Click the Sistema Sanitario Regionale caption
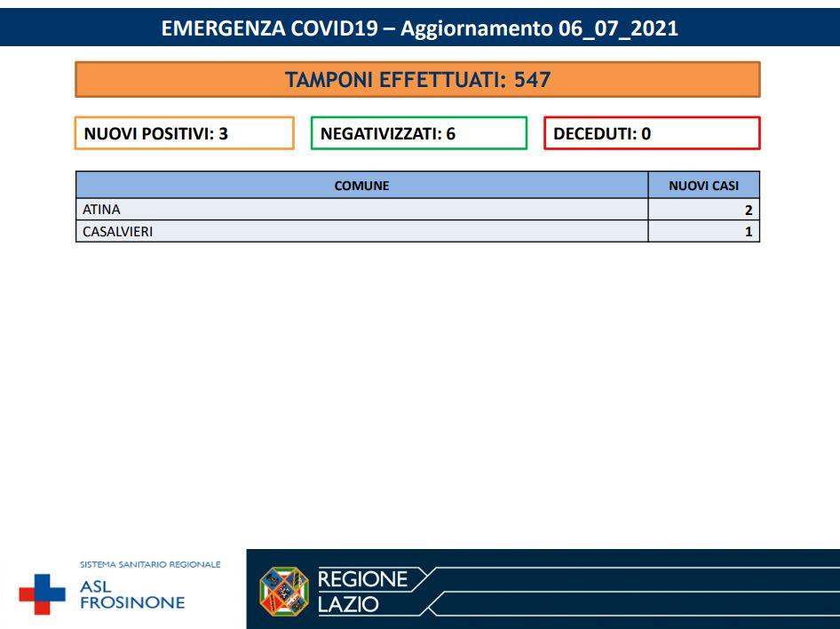 (149, 564)
